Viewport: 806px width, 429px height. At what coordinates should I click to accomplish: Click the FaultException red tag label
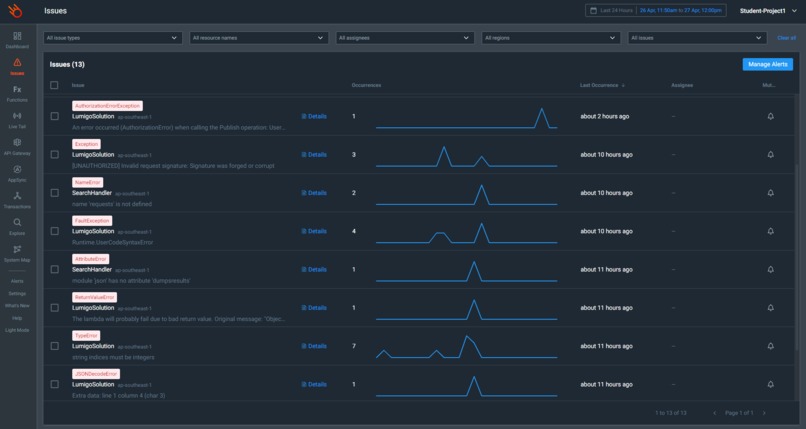[x=92, y=221]
